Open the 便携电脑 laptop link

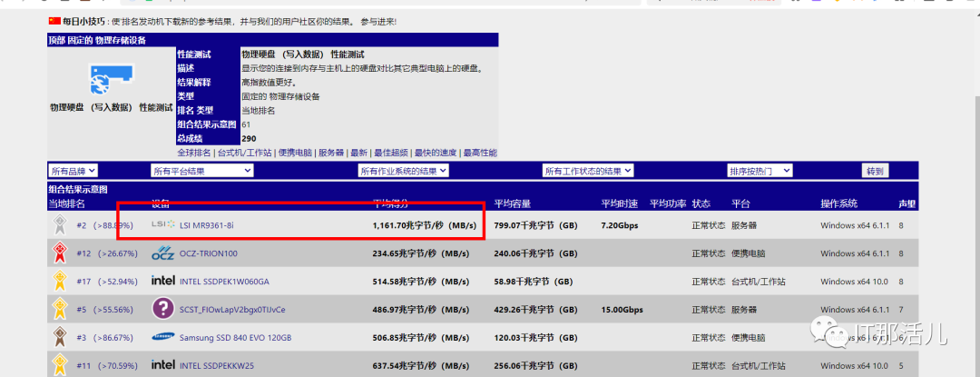(x=295, y=153)
